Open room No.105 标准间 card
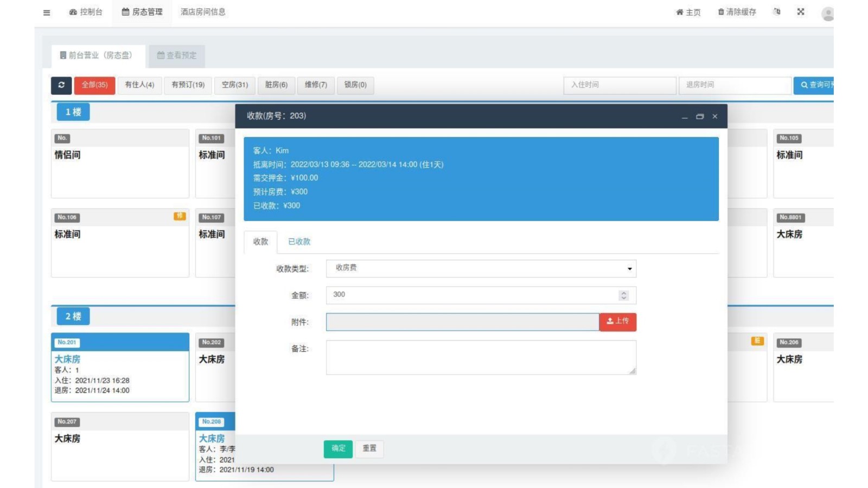This screenshot has height=488, width=868. click(x=803, y=163)
